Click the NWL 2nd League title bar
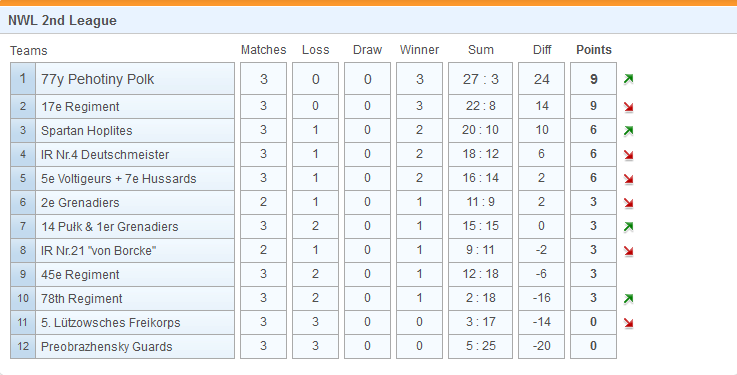The image size is (737, 375). (x=368, y=20)
